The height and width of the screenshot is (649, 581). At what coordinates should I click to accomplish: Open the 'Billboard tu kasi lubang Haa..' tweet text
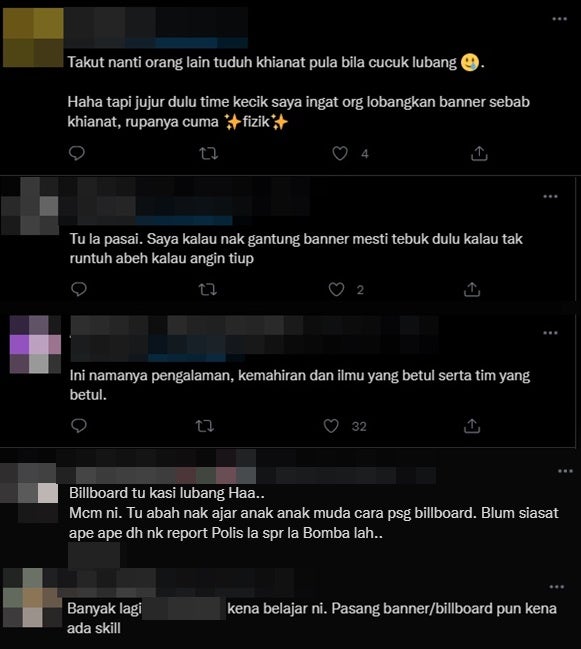pos(167,493)
